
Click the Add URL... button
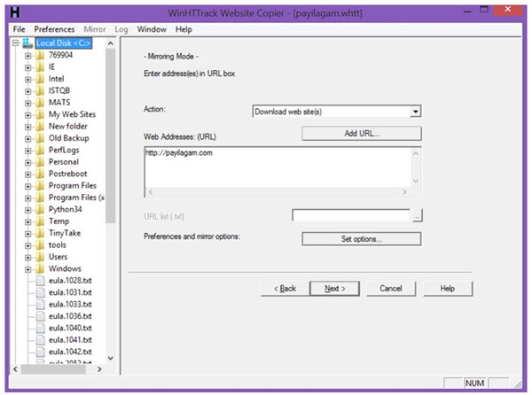tap(362, 134)
